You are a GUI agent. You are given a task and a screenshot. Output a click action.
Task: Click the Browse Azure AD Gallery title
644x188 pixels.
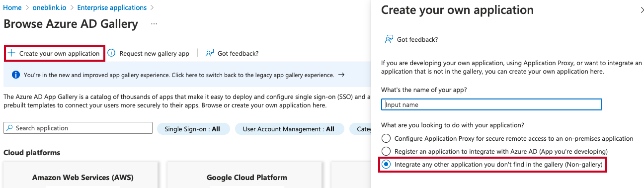(x=71, y=23)
